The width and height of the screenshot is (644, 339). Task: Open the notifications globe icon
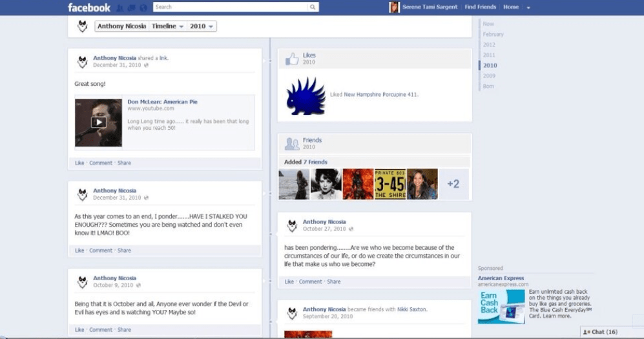pyautogui.click(x=143, y=8)
